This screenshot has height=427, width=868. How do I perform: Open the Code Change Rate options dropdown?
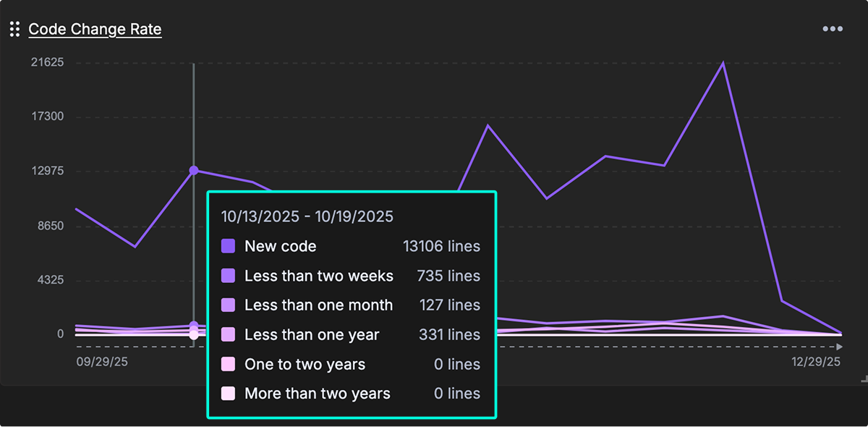(x=833, y=28)
